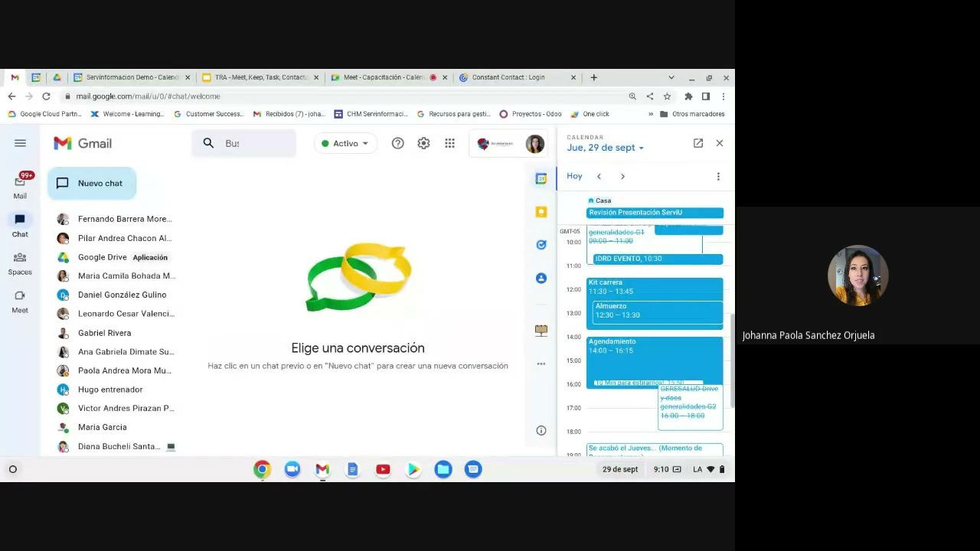Open Chrome extensions puzzle icon

click(x=688, y=96)
